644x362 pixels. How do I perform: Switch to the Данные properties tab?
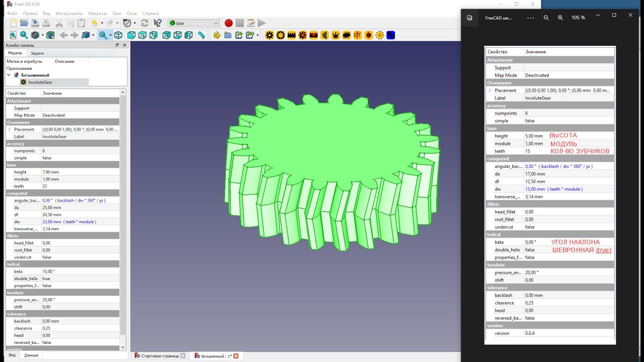(x=31, y=355)
